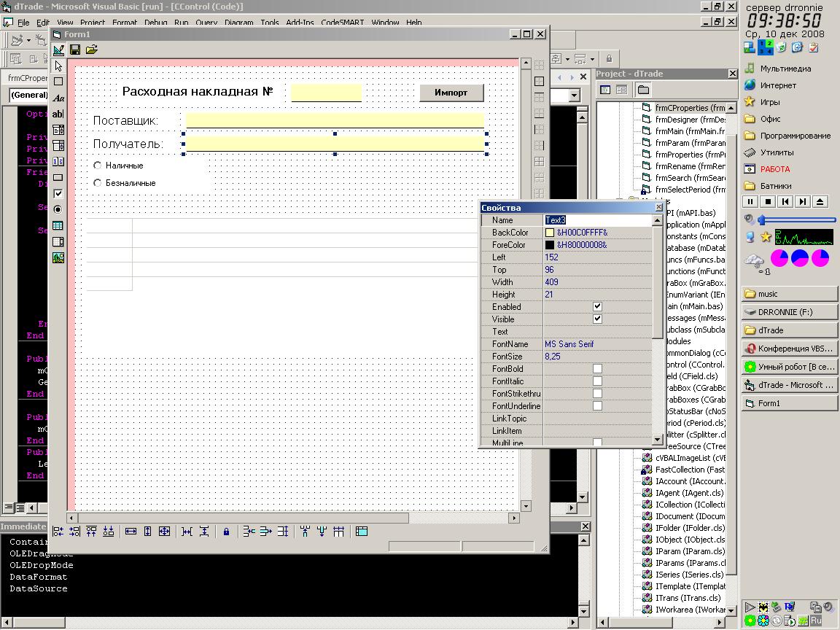Select the Aa label tool in toolbox
Image resolution: width=840 pixels, height=630 pixels.
[x=58, y=98]
